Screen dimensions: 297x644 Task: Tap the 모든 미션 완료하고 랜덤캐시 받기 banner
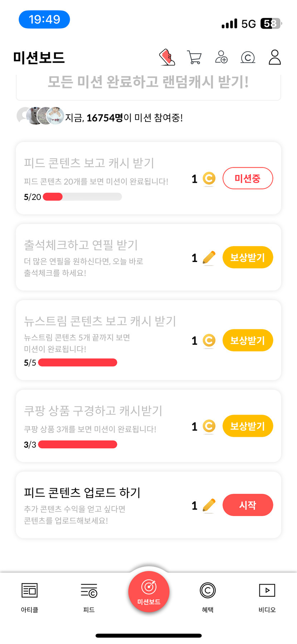pos(148,82)
